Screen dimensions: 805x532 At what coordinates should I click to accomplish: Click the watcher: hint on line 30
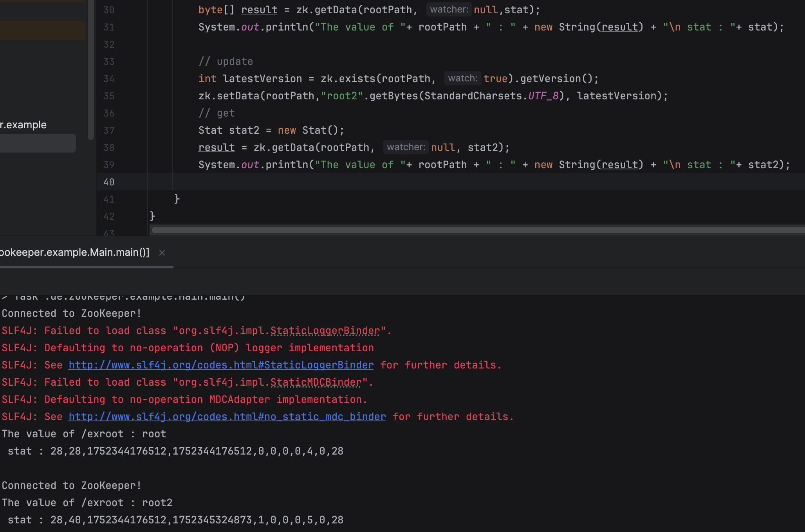[449, 10]
